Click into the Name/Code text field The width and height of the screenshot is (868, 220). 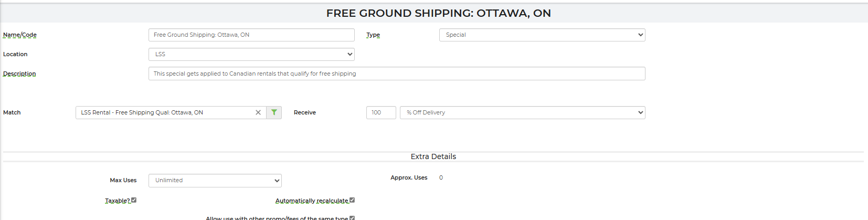251,35
